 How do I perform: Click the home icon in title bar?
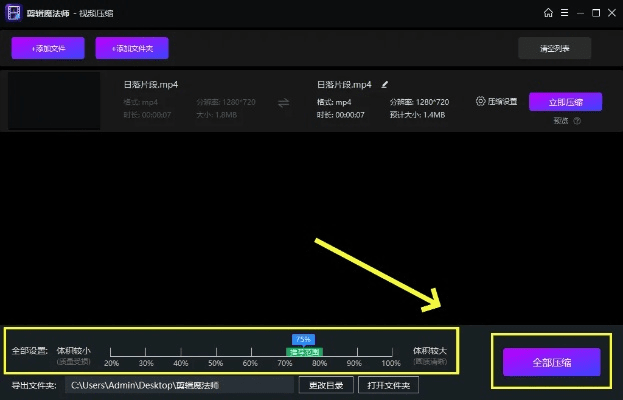548,13
